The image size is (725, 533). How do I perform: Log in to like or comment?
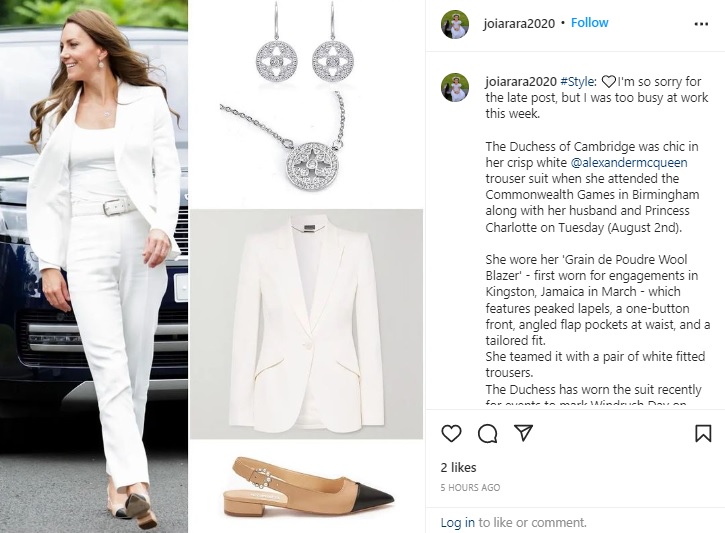(x=457, y=522)
